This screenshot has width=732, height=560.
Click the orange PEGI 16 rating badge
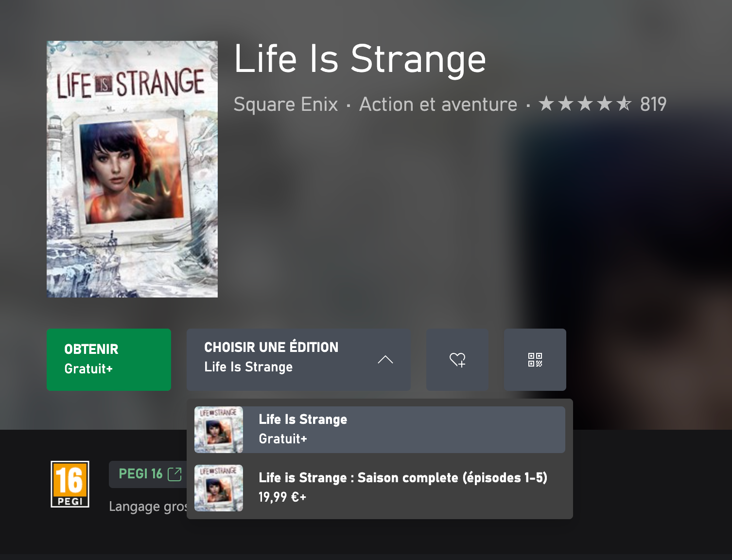[70, 484]
